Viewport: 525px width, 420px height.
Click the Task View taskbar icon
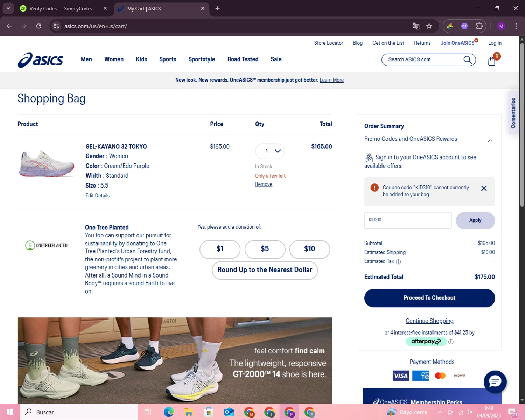point(148,412)
